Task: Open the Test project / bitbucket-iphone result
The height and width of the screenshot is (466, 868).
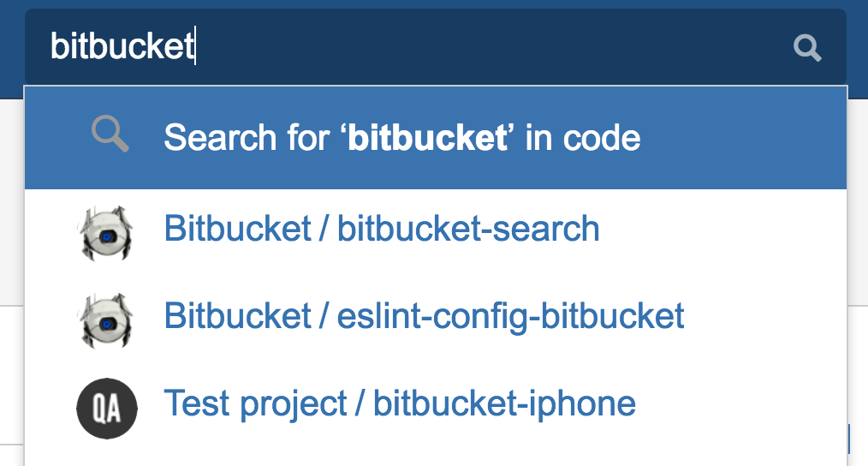Action: tap(399, 403)
